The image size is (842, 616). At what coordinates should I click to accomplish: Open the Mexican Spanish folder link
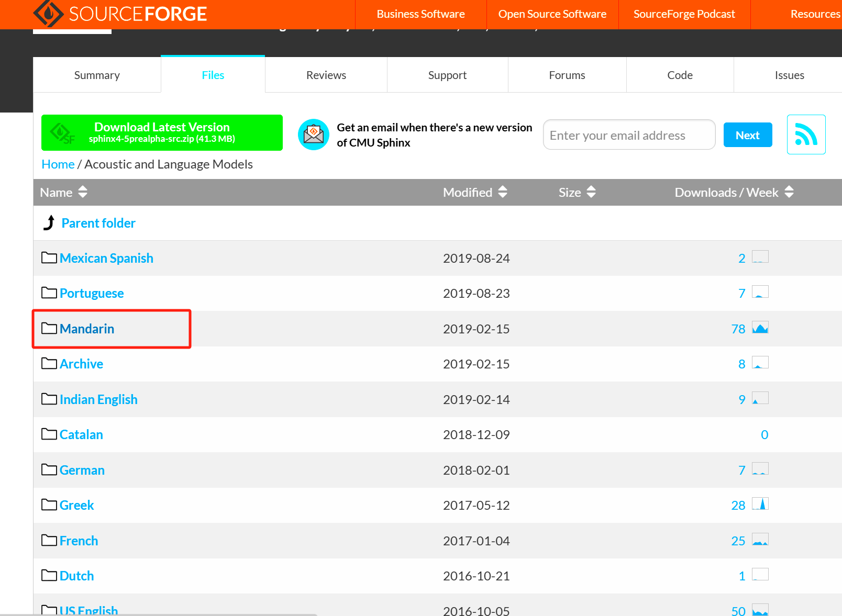click(x=106, y=258)
